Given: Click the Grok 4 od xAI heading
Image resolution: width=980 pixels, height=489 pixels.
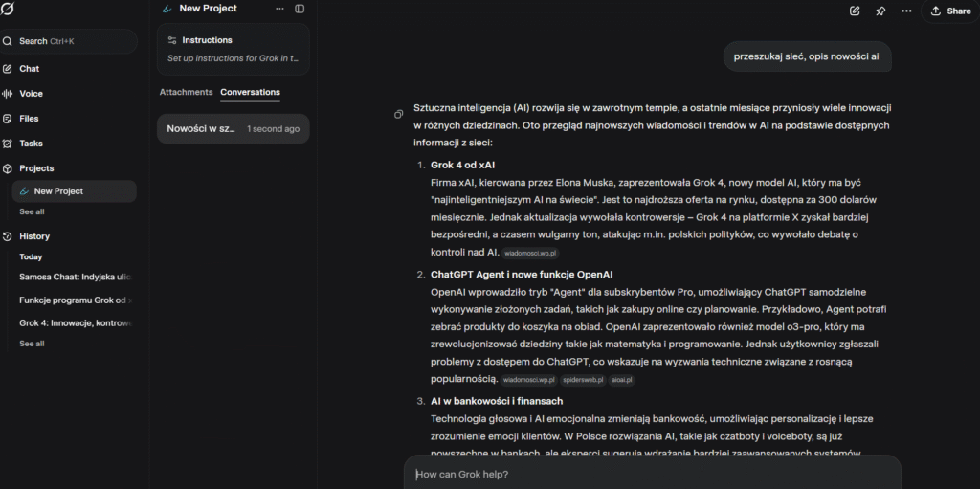Looking at the screenshot, I should (x=463, y=166).
